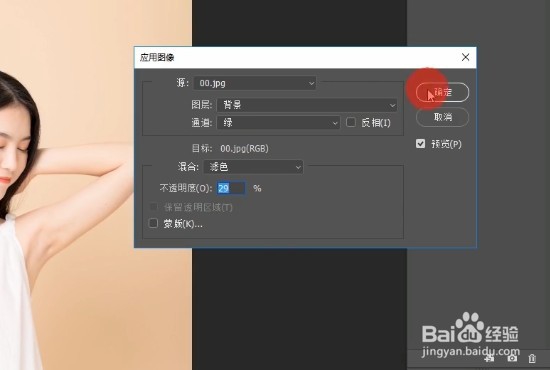Click the 不透明度 opacity input field
The width and height of the screenshot is (550, 370).
[x=230, y=188]
